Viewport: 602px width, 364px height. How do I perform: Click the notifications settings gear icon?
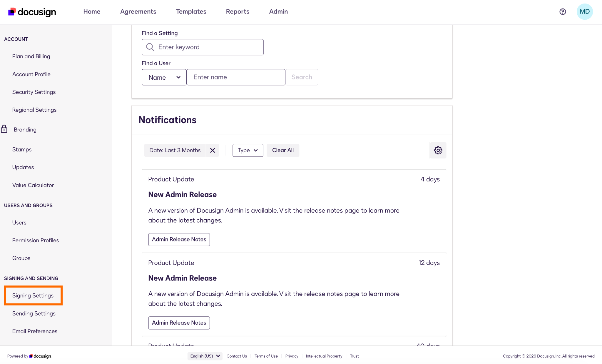438,150
